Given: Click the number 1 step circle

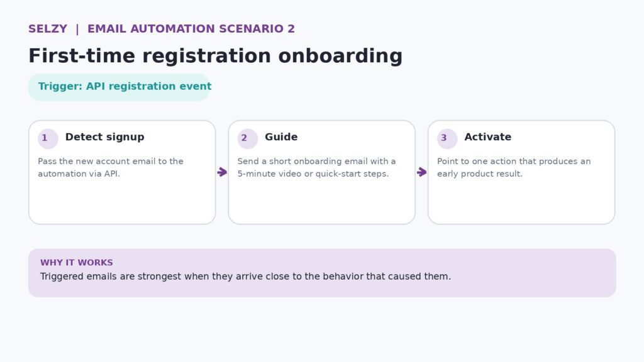Looking at the screenshot, I should pos(48,139).
